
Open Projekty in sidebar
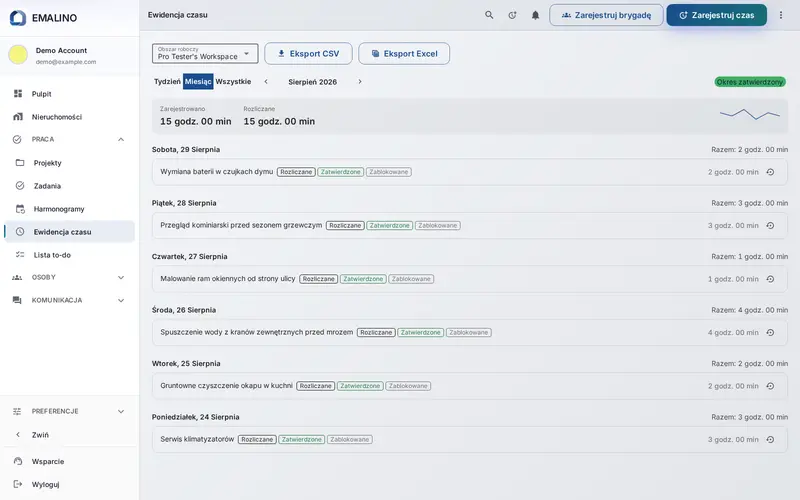[x=69, y=163]
